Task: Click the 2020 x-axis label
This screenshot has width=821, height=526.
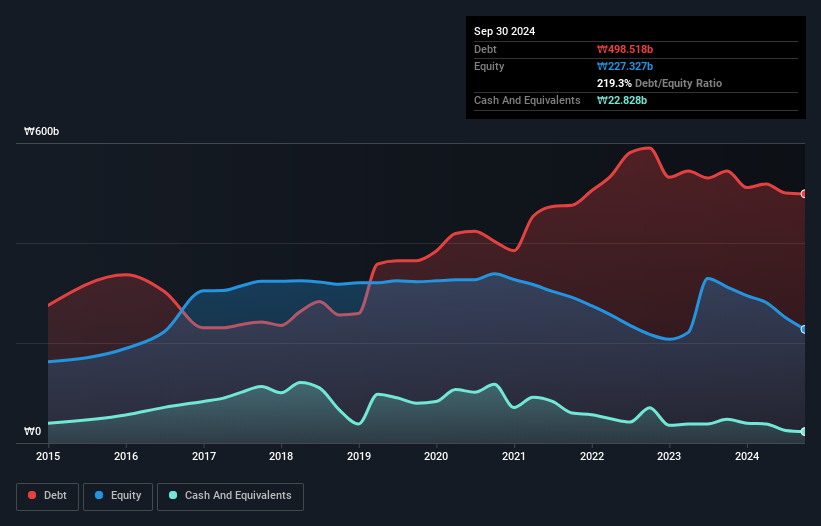Action: (x=436, y=456)
